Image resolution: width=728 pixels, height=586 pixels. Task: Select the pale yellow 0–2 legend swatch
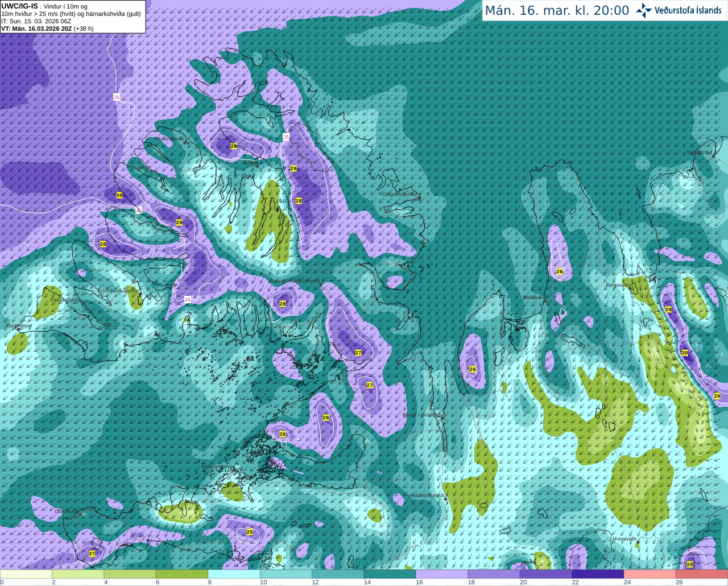(x=26, y=575)
